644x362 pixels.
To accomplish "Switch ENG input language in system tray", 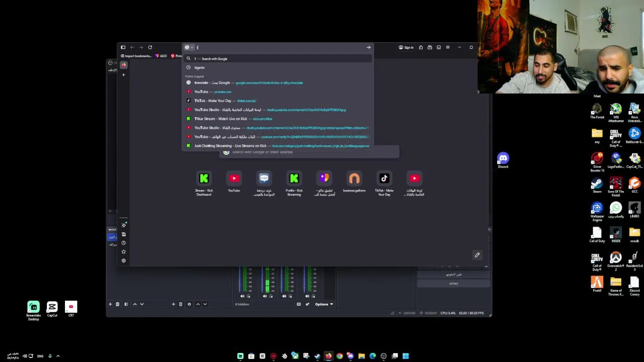I will tap(40, 356).
